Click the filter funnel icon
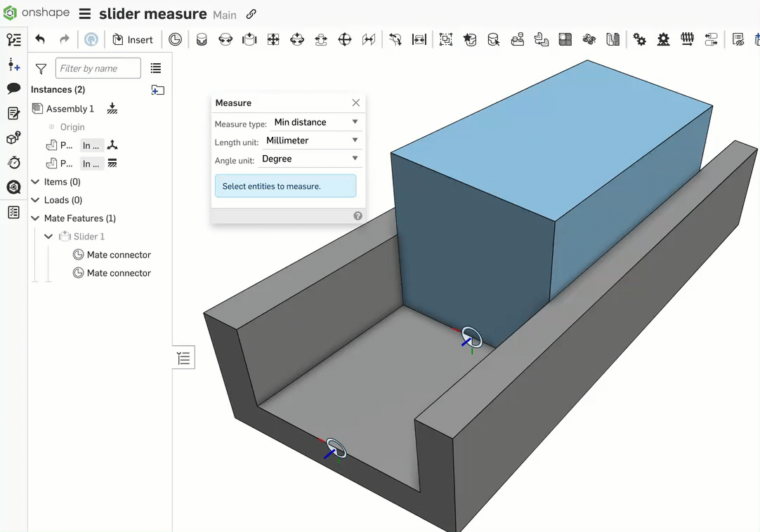Image resolution: width=760 pixels, height=532 pixels. (x=41, y=69)
